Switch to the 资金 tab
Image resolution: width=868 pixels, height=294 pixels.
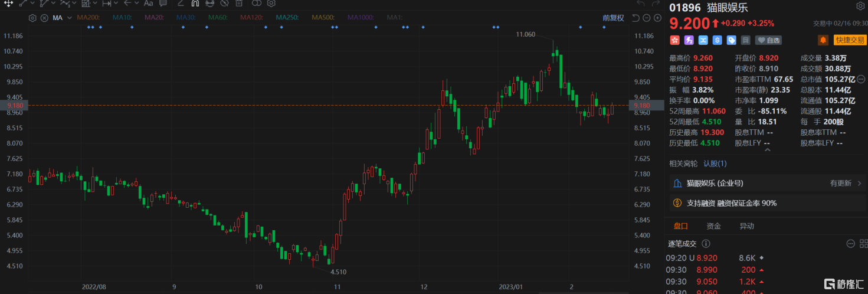[x=713, y=226]
